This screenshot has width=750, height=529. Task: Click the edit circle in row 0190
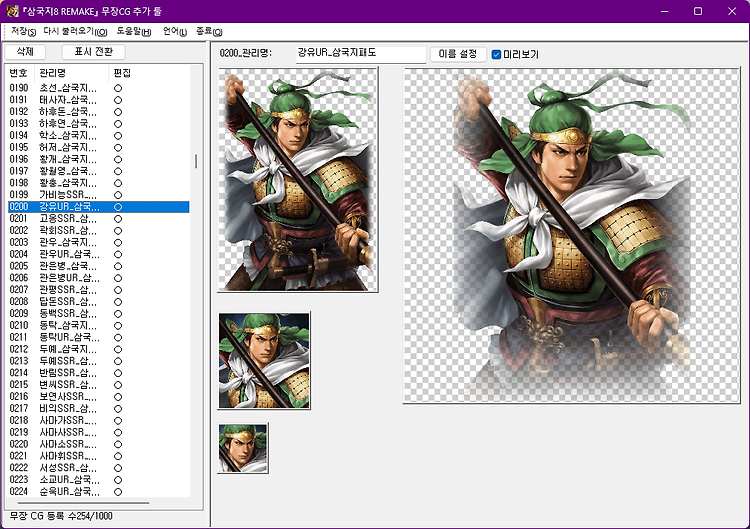click(x=118, y=88)
